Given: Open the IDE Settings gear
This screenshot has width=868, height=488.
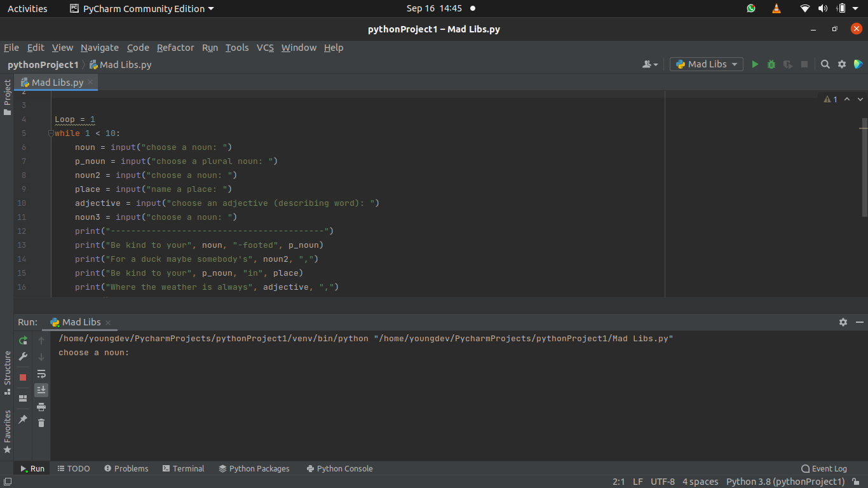Looking at the screenshot, I should (841, 64).
